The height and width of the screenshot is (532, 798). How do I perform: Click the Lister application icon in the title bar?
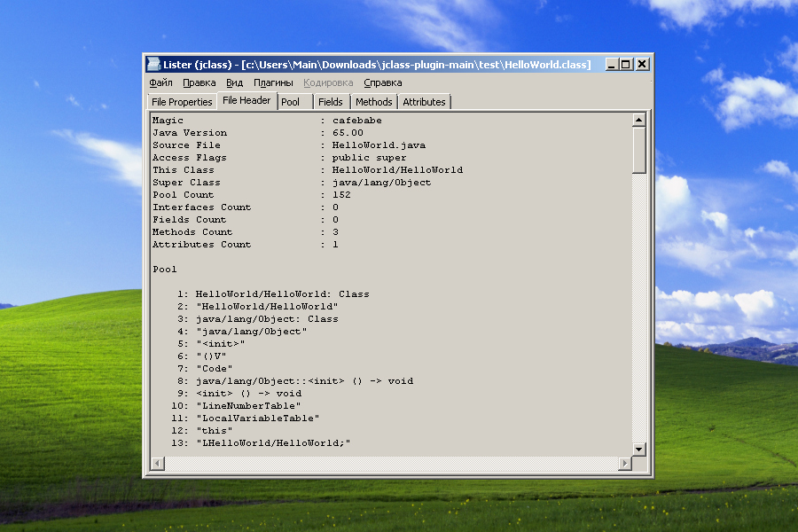click(x=153, y=64)
